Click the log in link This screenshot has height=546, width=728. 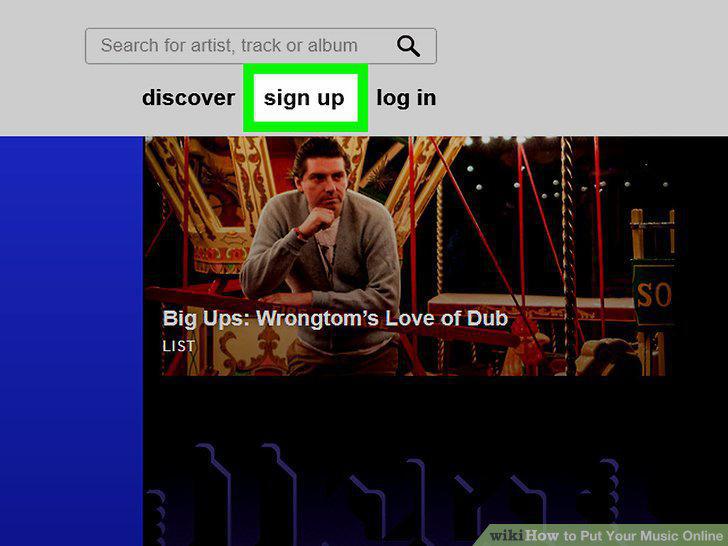tap(406, 98)
